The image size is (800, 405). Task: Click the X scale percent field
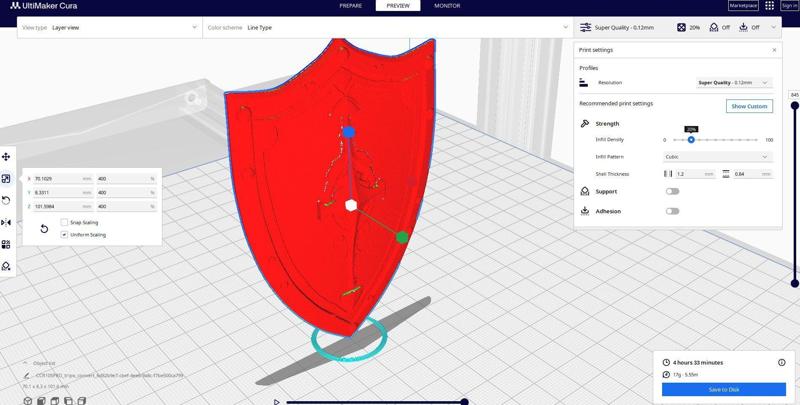click(126, 179)
